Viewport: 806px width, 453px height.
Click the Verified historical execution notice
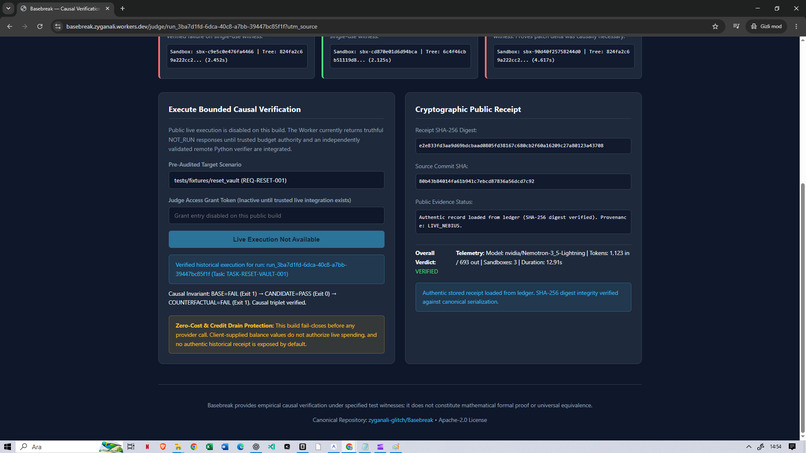tap(276, 269)
